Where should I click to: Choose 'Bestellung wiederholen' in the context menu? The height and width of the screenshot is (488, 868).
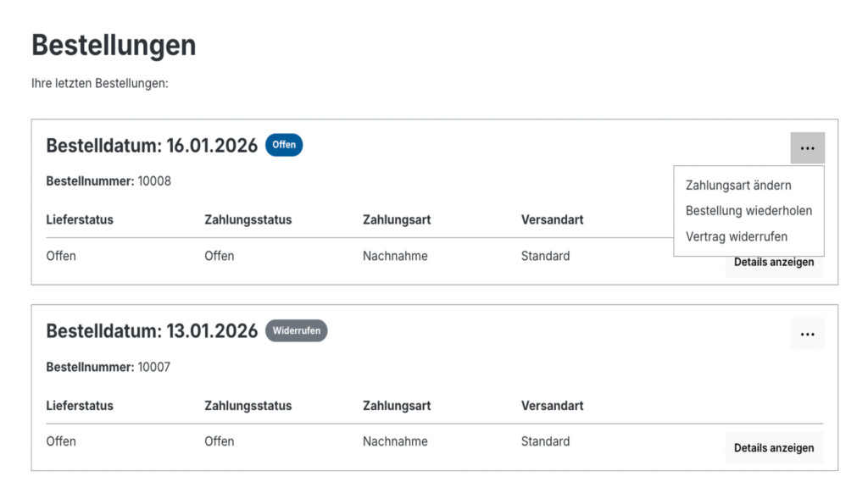(749, 211)
